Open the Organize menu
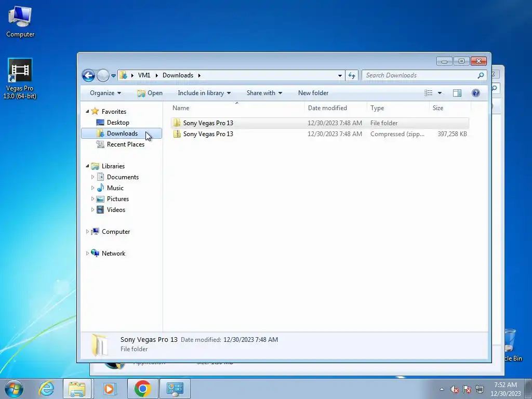Image resolution: width=532 pixels, height=399 pixels. click(x=105, y=93)
